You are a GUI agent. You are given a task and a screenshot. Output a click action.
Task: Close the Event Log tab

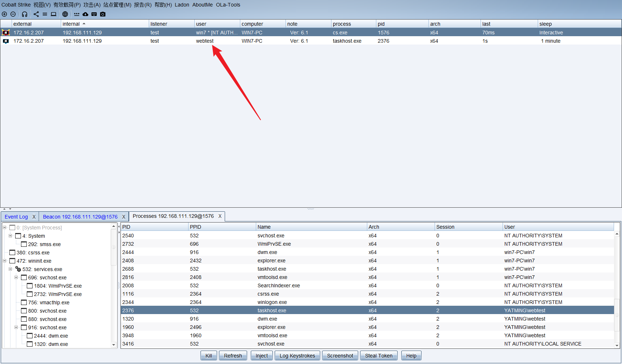click(34, 217)
